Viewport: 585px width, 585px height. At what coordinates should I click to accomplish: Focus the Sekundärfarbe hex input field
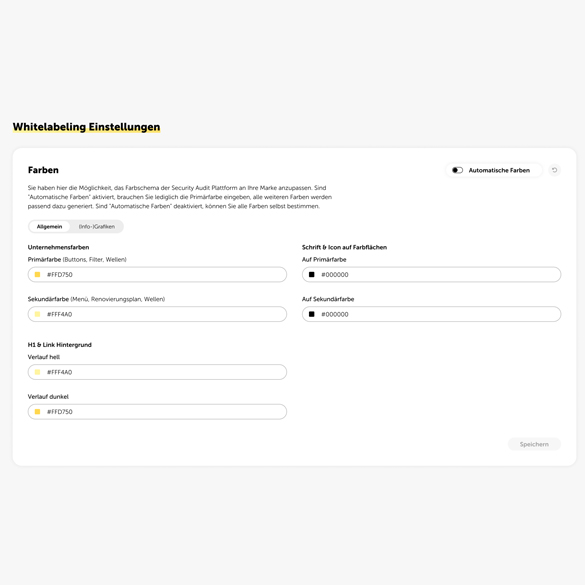(x=157, y=314)
